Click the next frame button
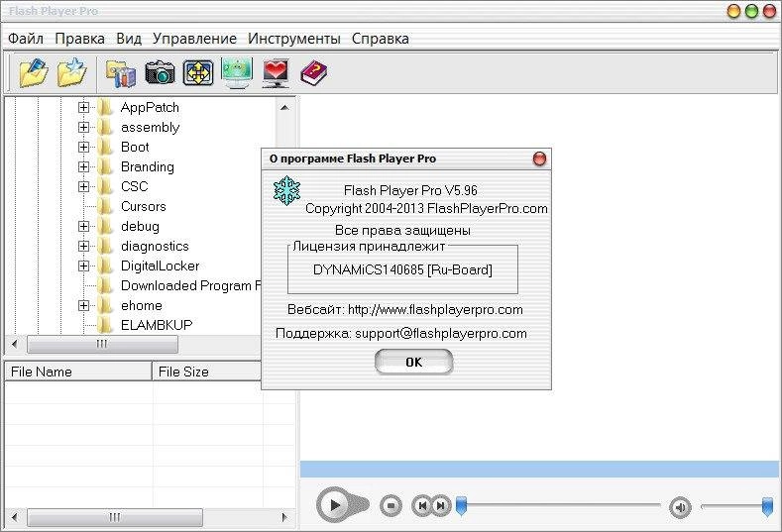This screenshot has height=532, width=782. [x=441, y=505]
